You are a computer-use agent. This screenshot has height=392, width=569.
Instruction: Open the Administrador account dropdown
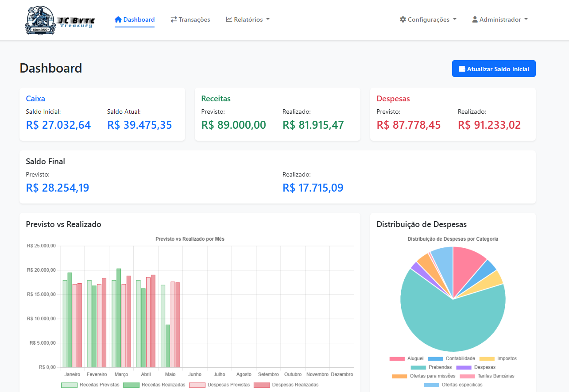(x=500, y=19)
